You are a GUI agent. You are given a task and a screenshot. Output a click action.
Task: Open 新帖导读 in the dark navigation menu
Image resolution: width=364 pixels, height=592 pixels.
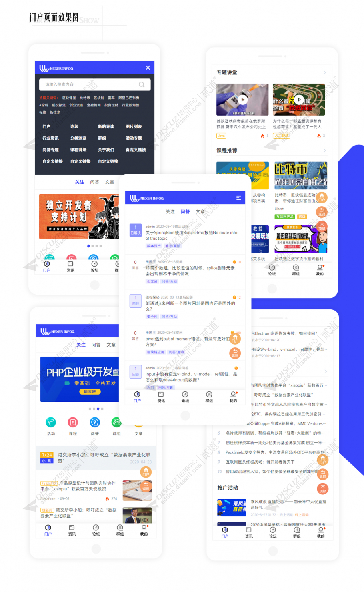106,126
